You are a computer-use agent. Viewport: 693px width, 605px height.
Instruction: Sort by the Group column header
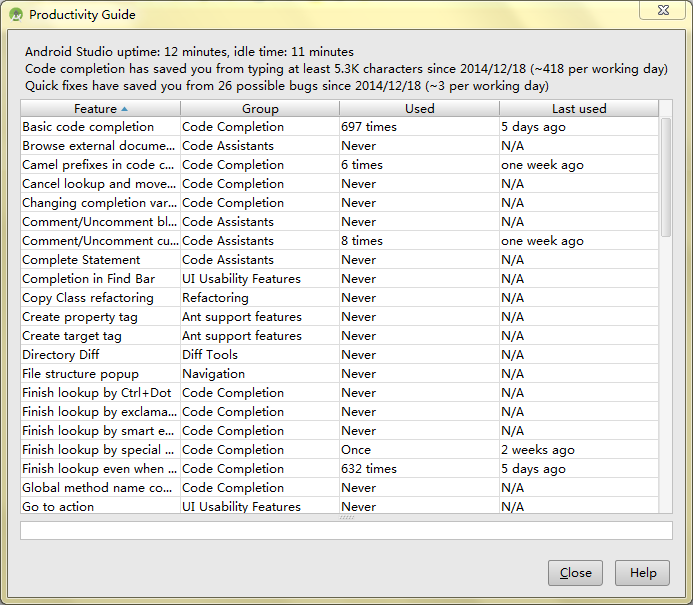click(260, 109)
